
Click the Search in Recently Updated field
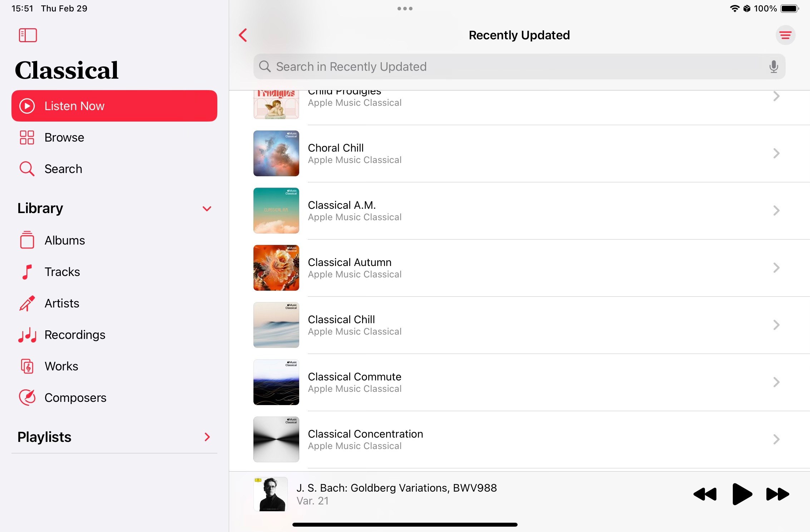[519, 66]
